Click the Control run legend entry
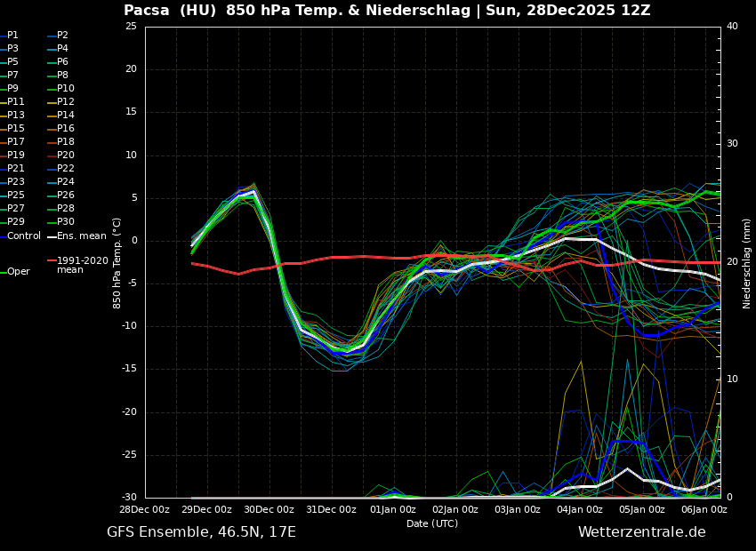 (x=24, y=236)
